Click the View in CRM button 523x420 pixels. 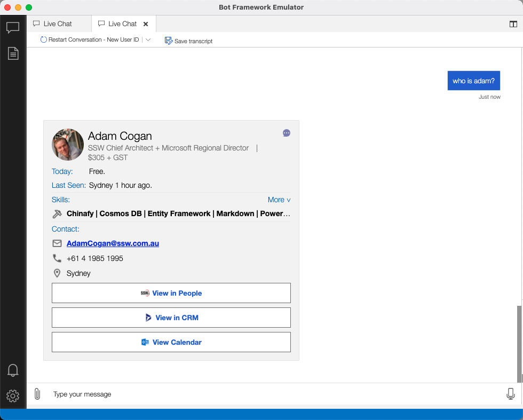tap(171, 318)
